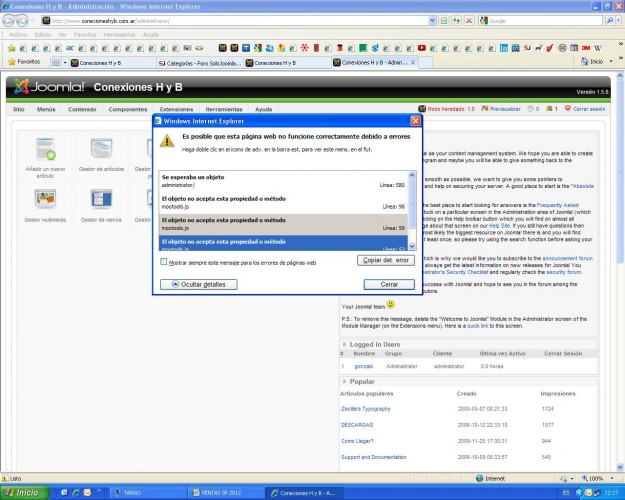The width and height of the screenshot is (625, 500).
Task: Click the Cerrar button in error dialog
Action: (389, 284)
